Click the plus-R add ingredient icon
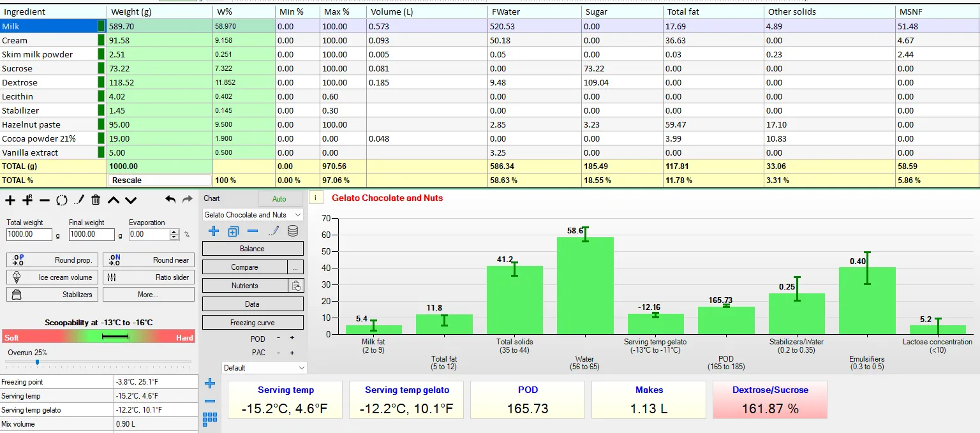This screenshot has height=433, width=980. (x=27, y=200)
